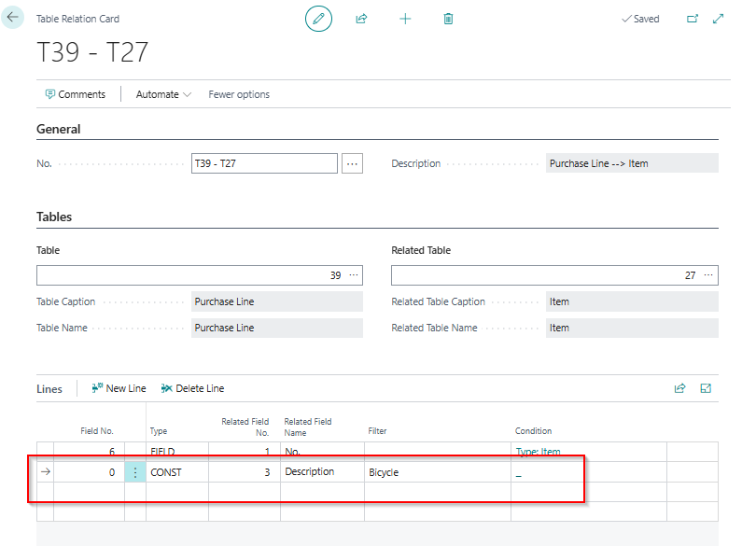Collapse the General section heading
The height and width of the screenshot is (546, 756).
(x=59, y=129)
